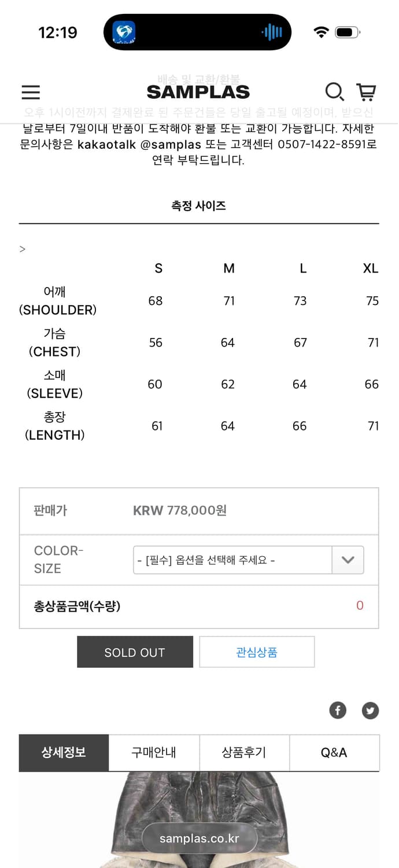Share product on Twitter
The width and height of the screenshot is (399, 868).
tap(370, 710)
